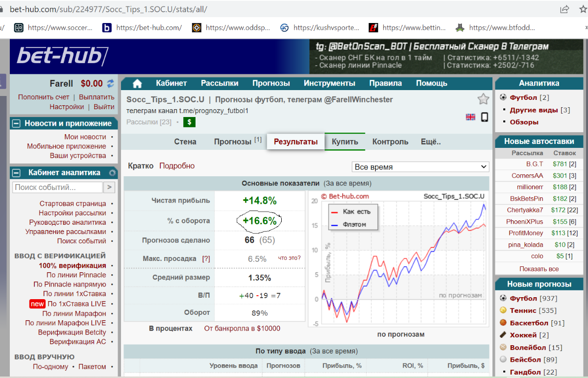Open Инструменты menu in top navigation

(x=329, y=83)
